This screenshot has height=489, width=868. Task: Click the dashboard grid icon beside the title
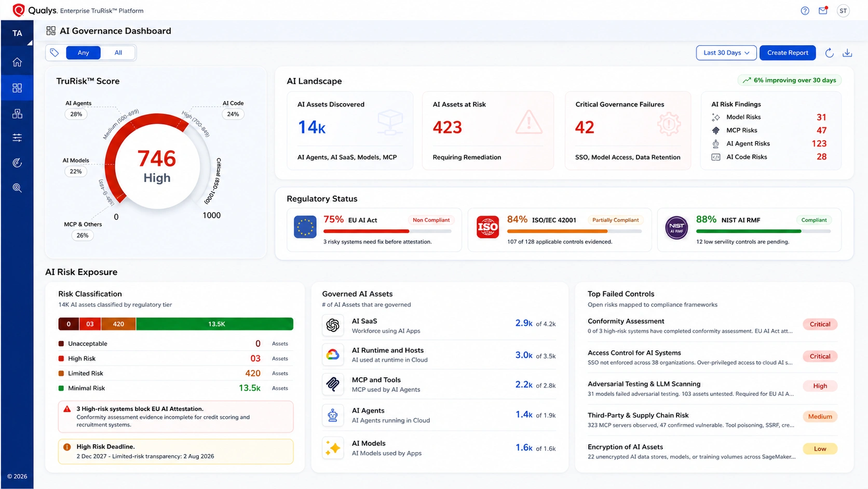click(x=51, y=31)
